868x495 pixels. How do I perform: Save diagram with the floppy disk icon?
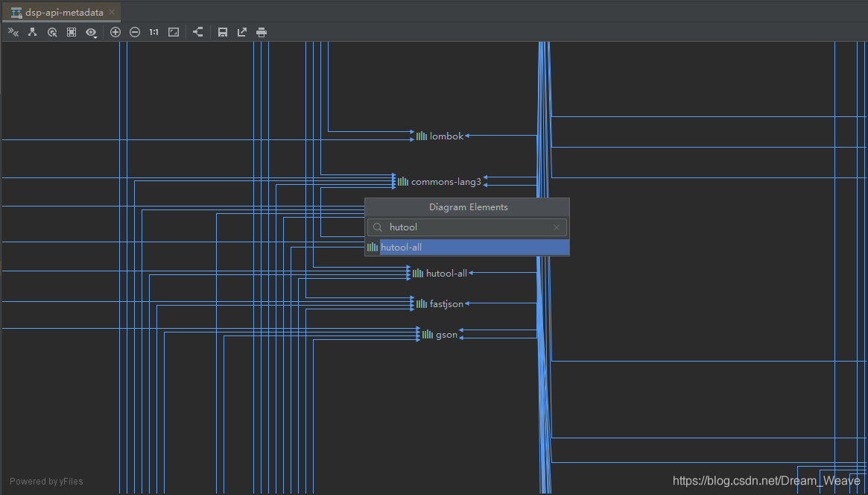[x=223, y=32]
